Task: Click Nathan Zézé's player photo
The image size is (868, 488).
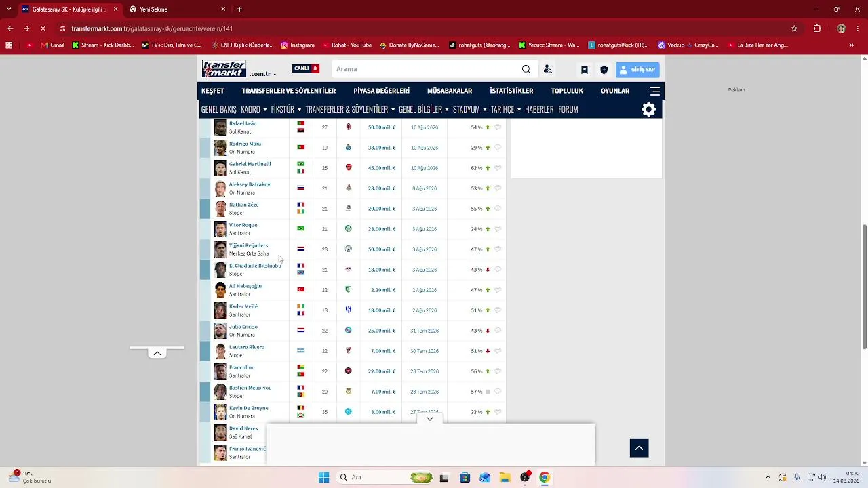Action: click(x=220, y=209)
